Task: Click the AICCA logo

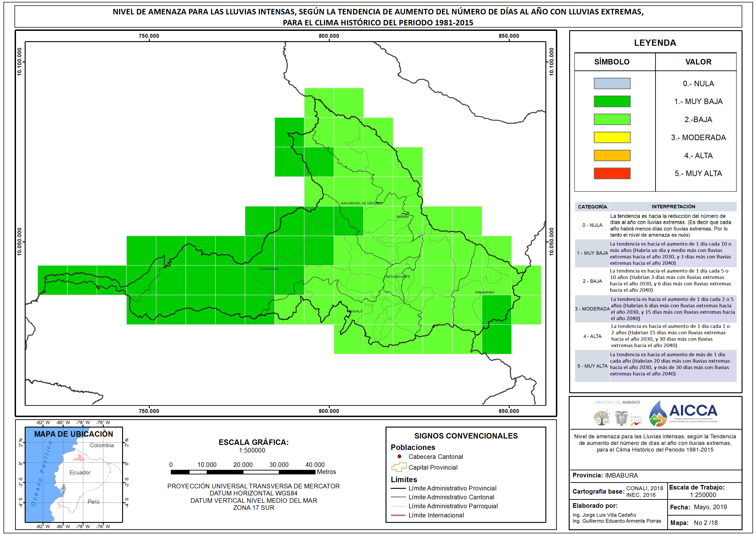Action: click(x=683, y=413)
